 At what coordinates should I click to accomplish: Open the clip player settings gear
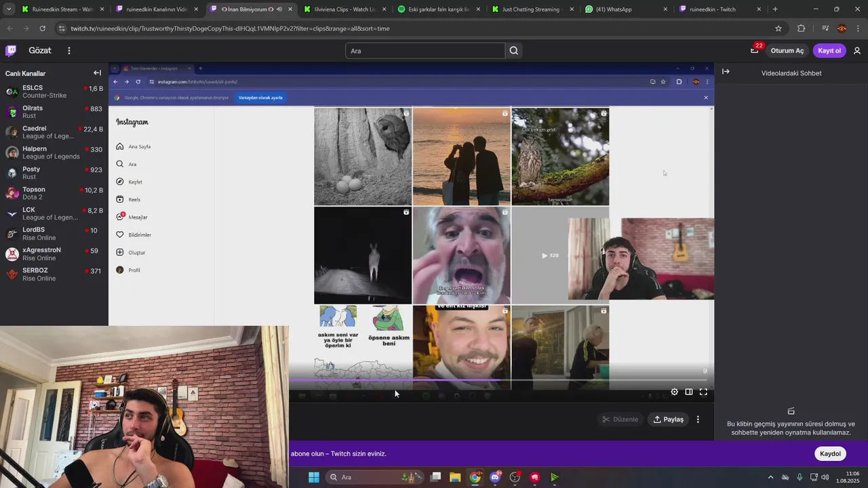674,392
